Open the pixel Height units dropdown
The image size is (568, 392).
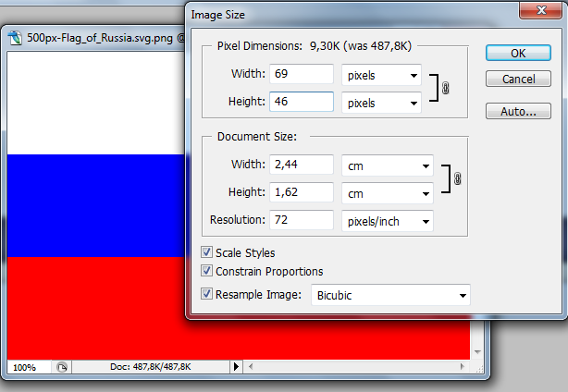(x=381, y=103)
